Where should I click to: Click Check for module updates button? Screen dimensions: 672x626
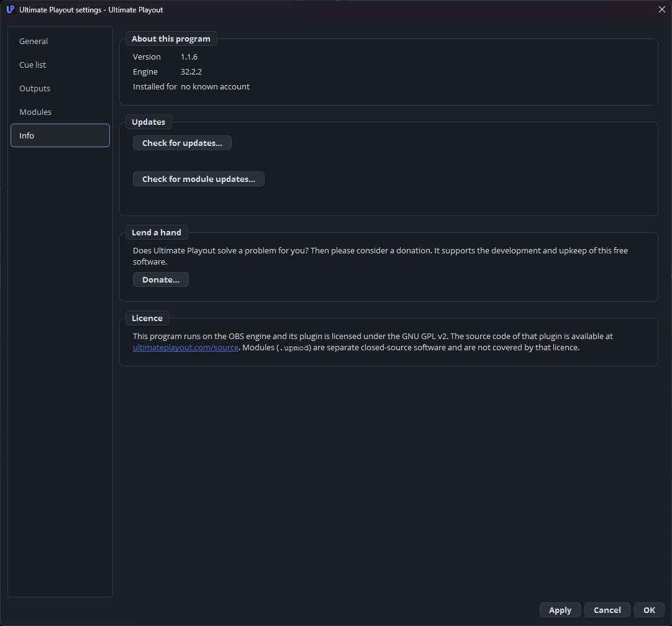pyautogui.click(x=198, y=179)
